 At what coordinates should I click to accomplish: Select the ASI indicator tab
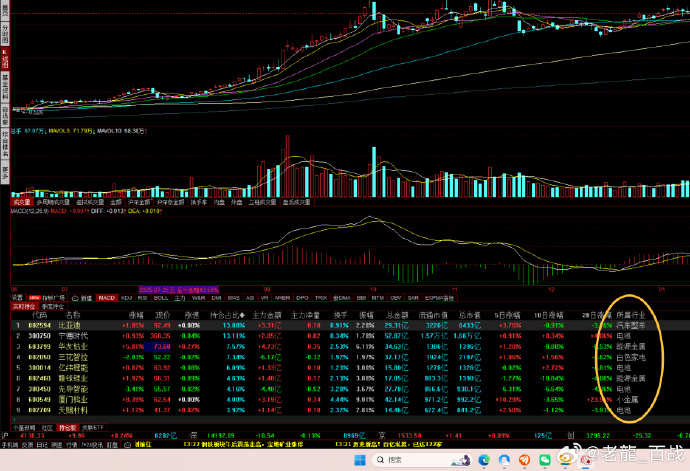pos(250,298)
